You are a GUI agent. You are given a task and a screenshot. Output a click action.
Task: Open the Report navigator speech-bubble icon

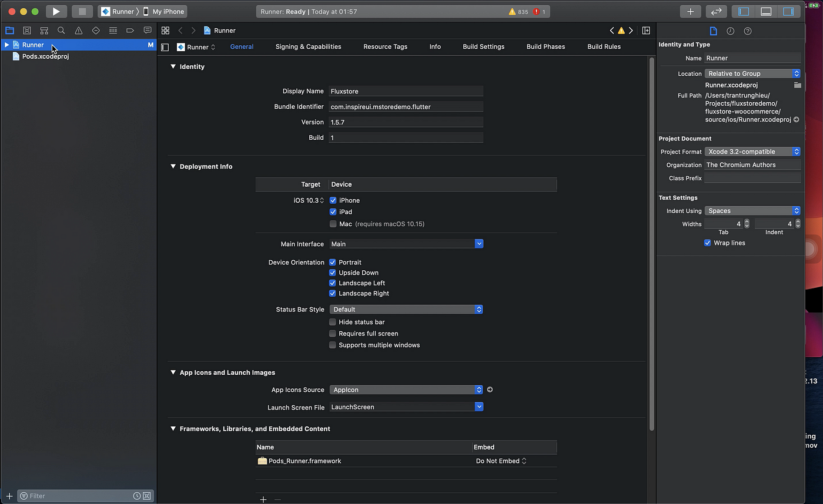[148, 31]
